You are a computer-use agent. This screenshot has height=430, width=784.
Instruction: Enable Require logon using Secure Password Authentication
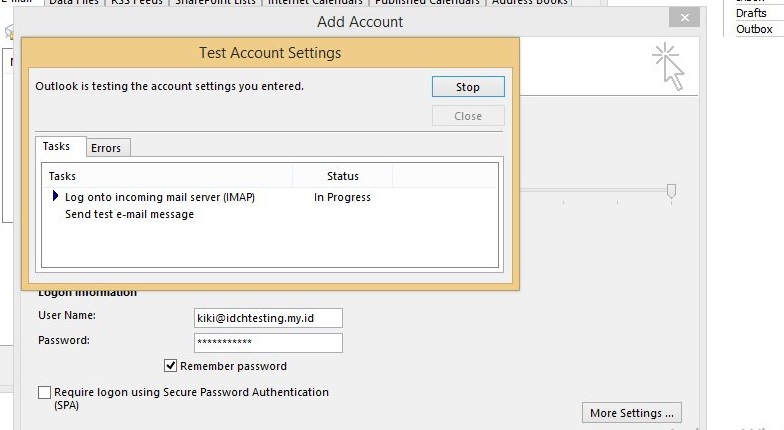pyautogui.click(x=44, y=392)
